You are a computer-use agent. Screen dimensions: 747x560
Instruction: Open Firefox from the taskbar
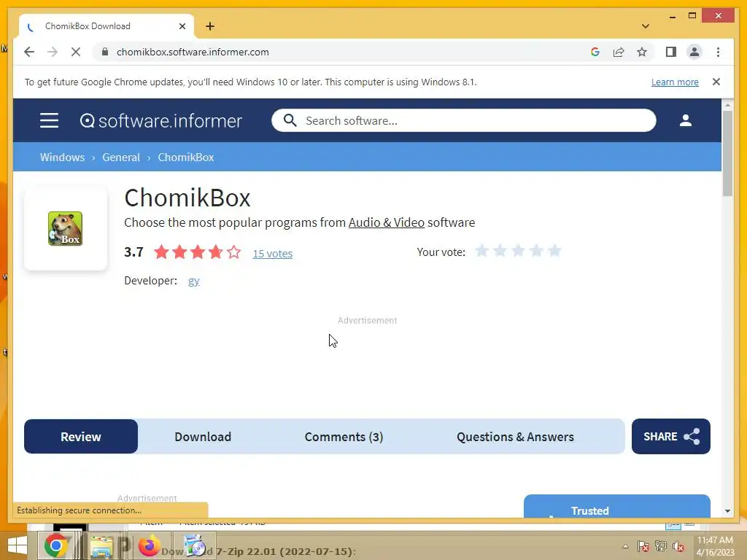tap(149, 545)
